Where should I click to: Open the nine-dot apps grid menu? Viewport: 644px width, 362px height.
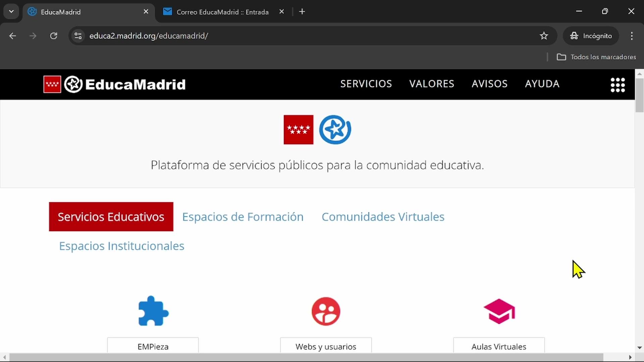point(618,85)
